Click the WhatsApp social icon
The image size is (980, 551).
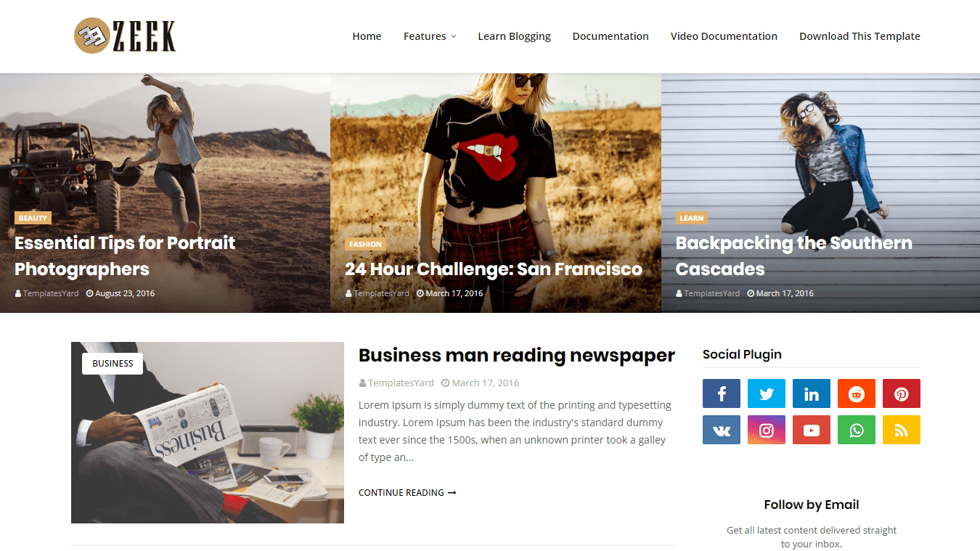point(857,430)
